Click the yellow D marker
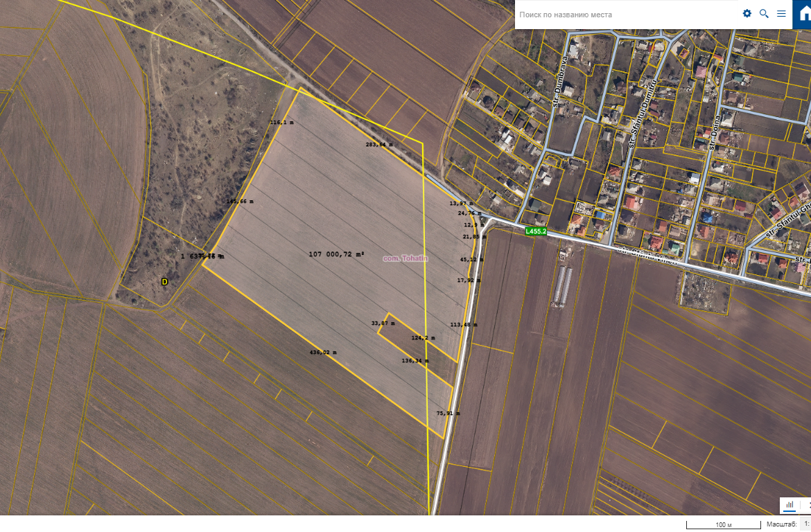811x532 pixels. (164, 282)
